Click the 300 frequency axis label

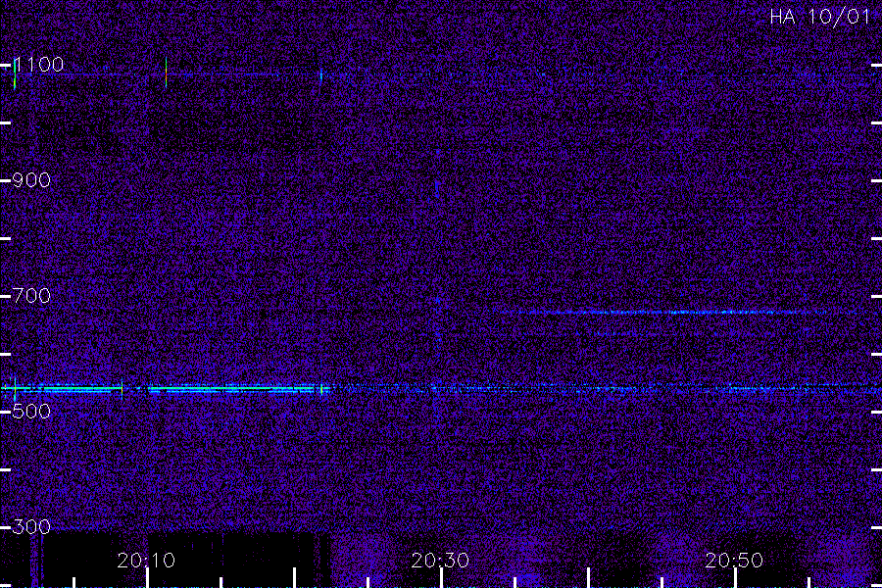coord(31,527)
